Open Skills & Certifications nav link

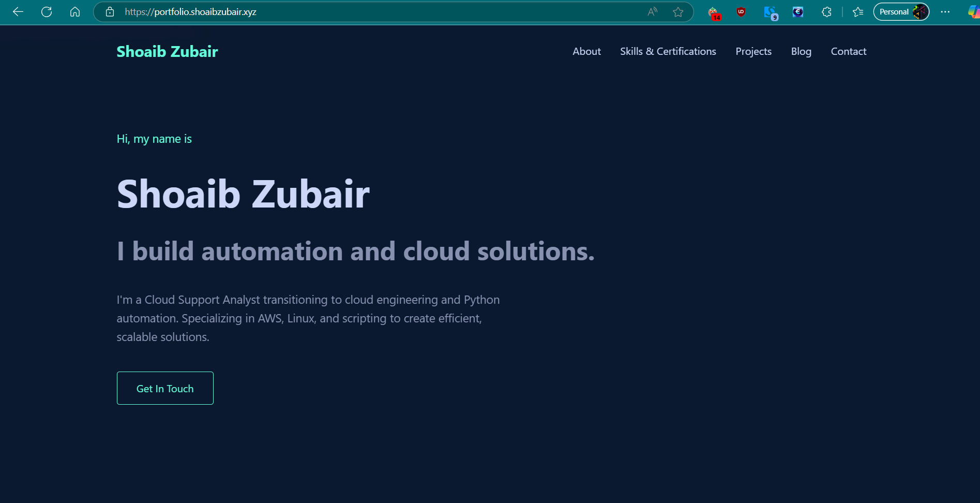(x=668, y=51)
